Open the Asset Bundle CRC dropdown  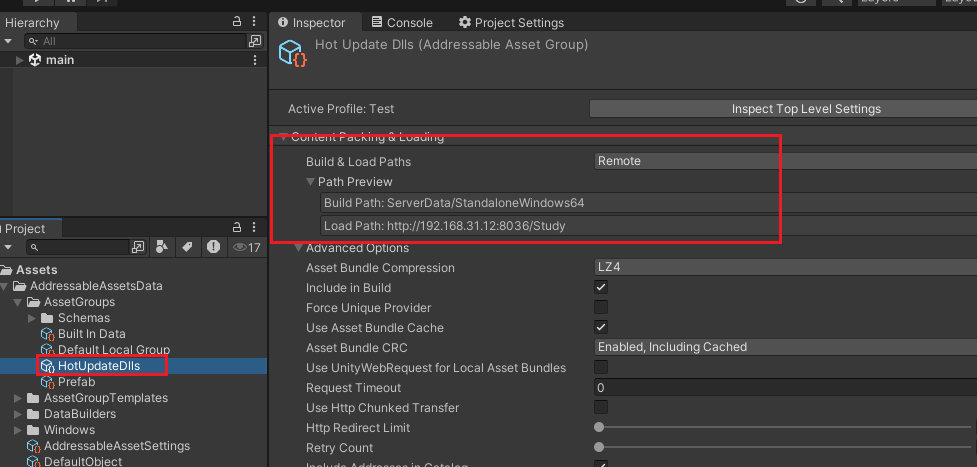pyautogui.click(x=785, y=347)
